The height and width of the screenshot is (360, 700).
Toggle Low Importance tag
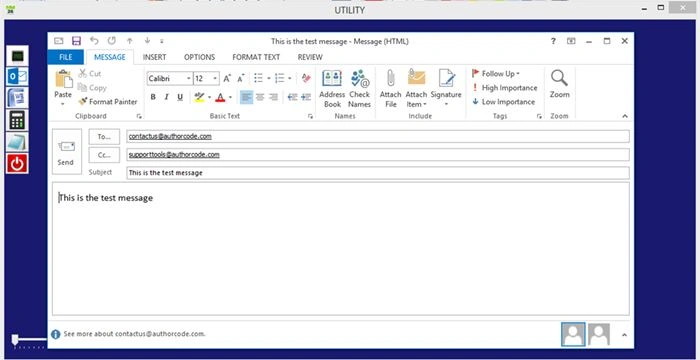click(503, 102)
